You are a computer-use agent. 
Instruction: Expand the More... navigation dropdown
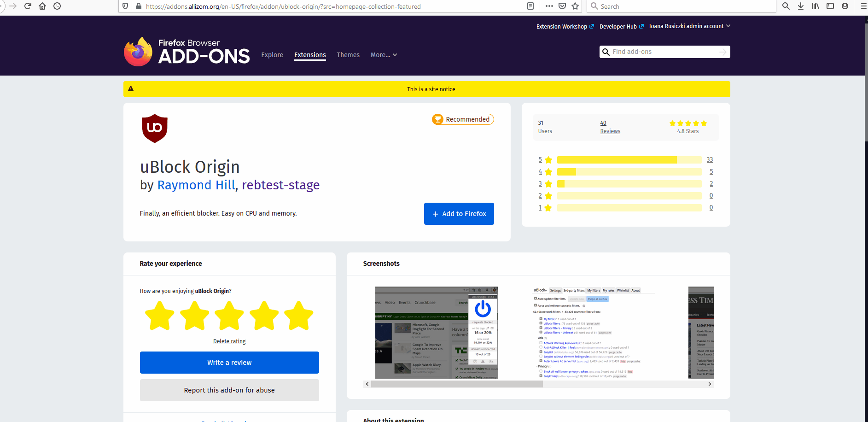pyautogui.click(x=384, y=55)
